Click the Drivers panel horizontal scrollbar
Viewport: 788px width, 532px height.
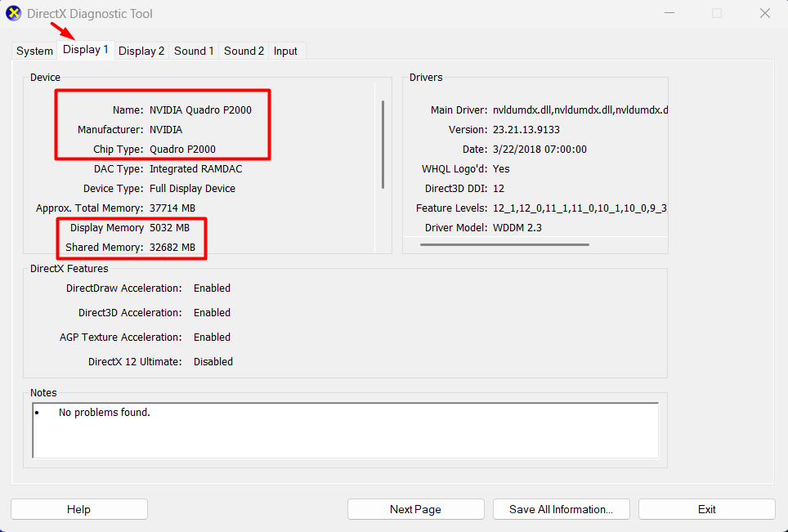point(504,244)
